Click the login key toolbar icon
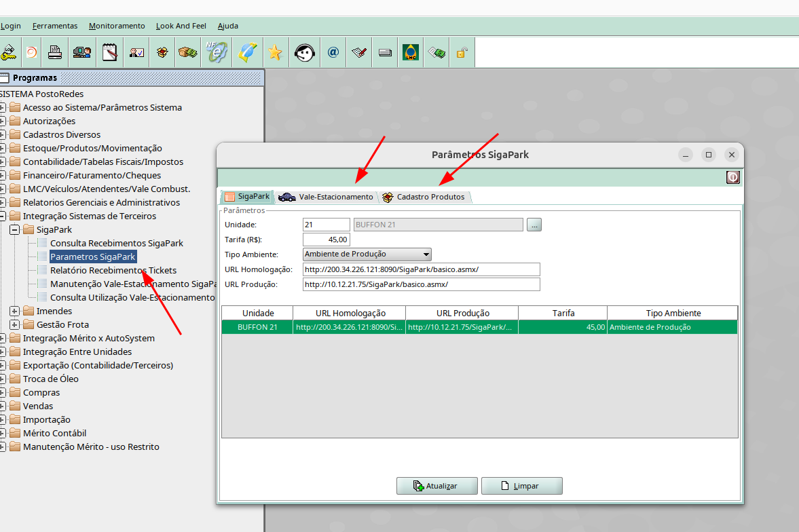799x532 pixels. 9,52
